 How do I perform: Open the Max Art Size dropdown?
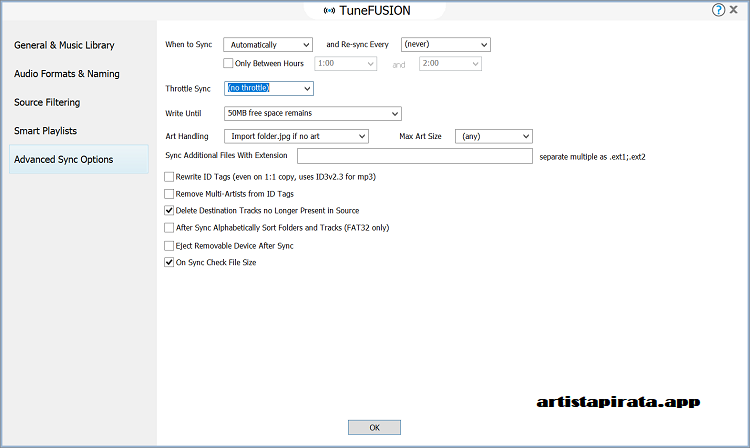(494, 136)
